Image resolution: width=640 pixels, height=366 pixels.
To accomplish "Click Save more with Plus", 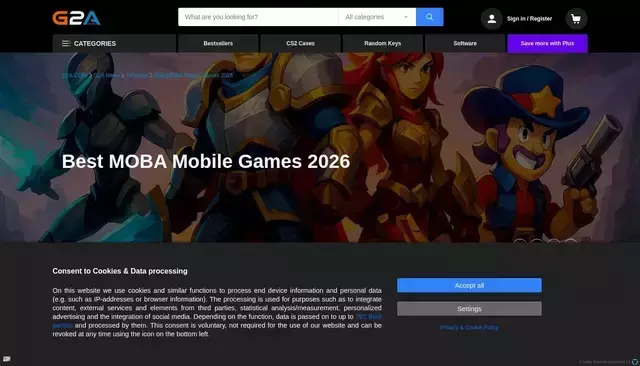I will click(547, 43).
